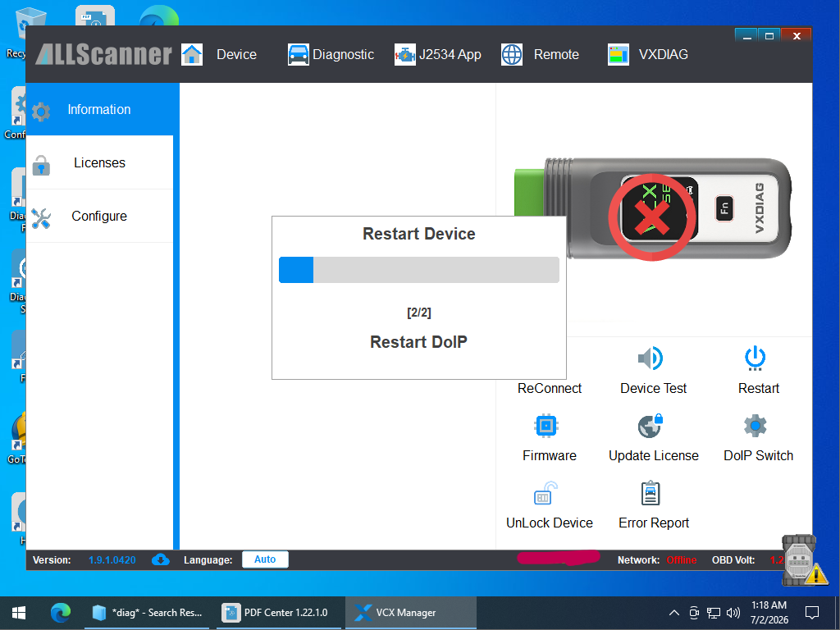840x630 pixels.
Task: Click the Firmware chip icon
Action: click(546, 426)
